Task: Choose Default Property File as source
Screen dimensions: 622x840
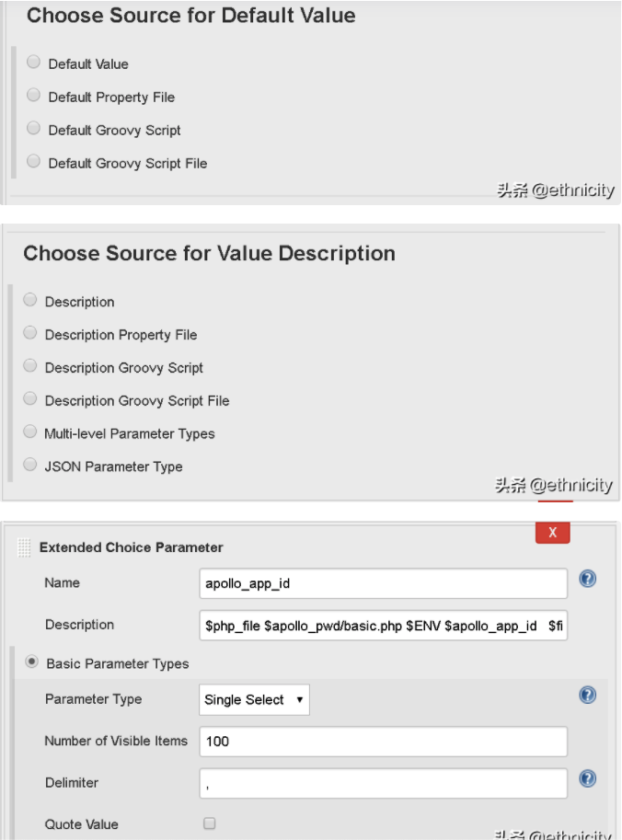Action: point(33,95)
